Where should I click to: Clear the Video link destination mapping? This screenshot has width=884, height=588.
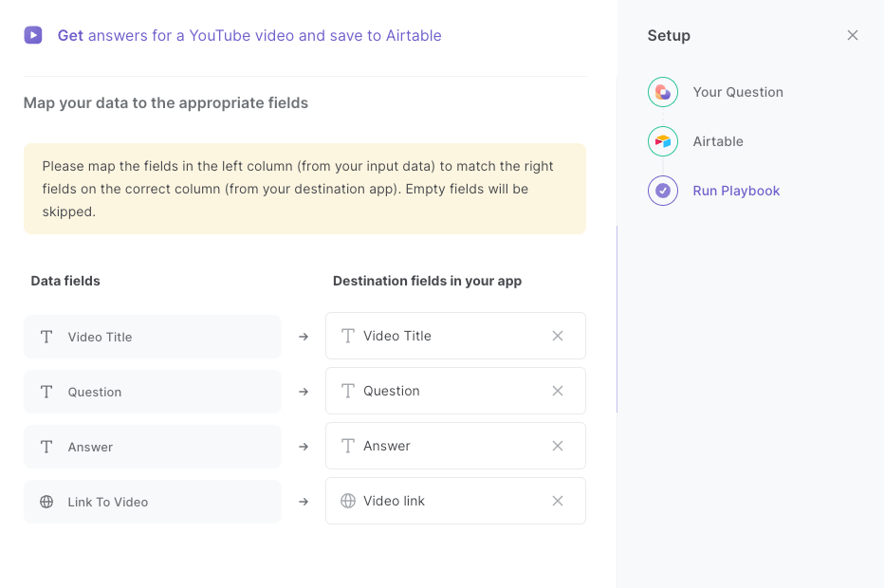[557, 501]
